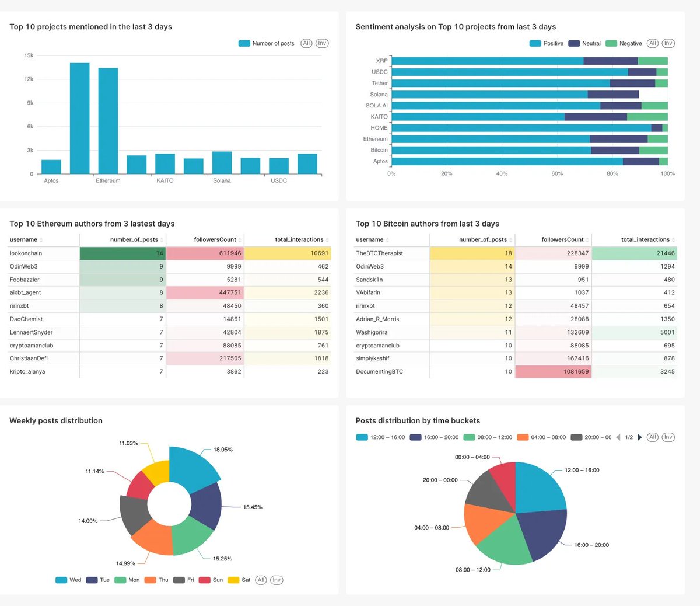Go to next legend page in time buckets chart

pos(640,437)
